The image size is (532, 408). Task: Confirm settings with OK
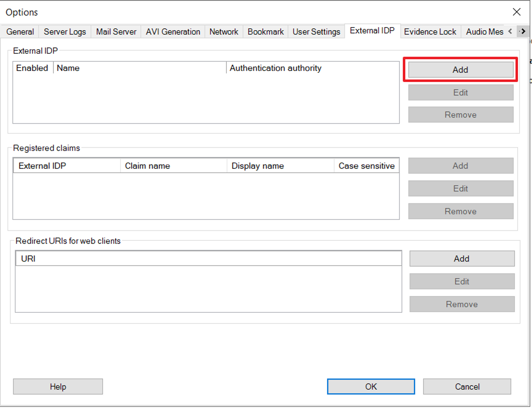coord(371,387)
